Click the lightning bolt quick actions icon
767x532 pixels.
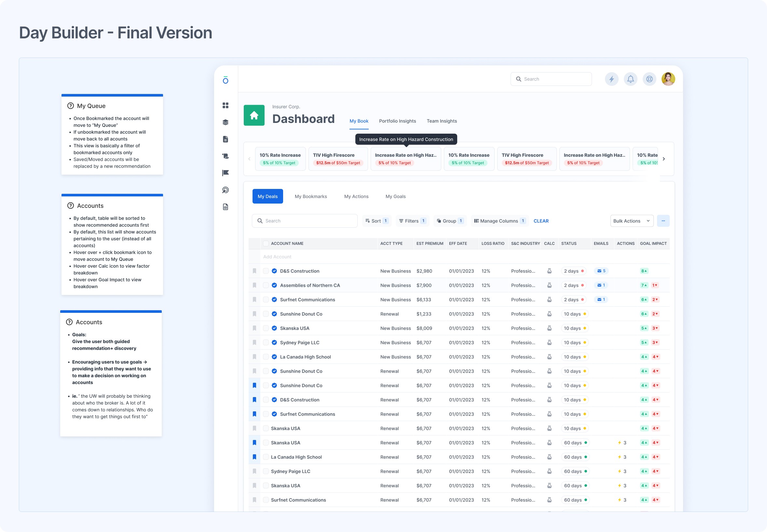[x=611, y=79]
